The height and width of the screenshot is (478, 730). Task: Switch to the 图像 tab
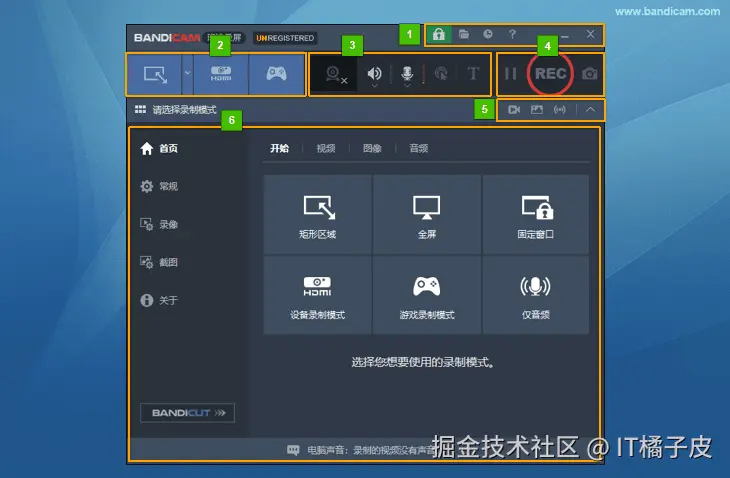(372, 148)
